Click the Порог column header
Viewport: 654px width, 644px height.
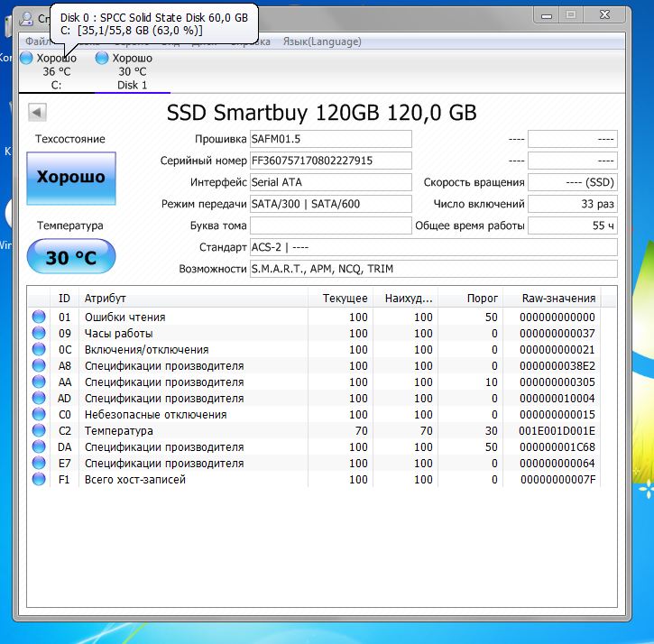(x=471, y=299)
